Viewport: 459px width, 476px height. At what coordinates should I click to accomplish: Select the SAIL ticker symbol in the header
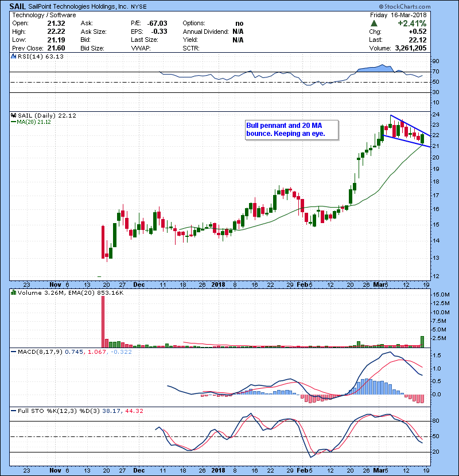(x=18, y=6)
